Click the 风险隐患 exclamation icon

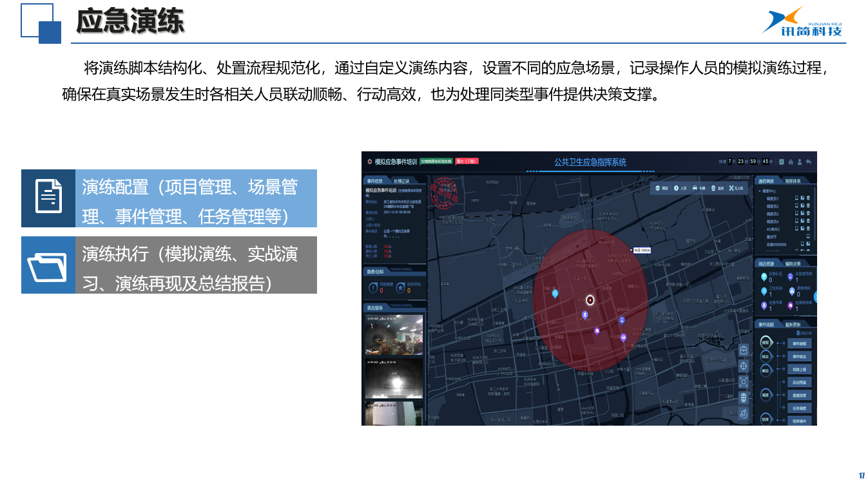[x=373, y=288]
